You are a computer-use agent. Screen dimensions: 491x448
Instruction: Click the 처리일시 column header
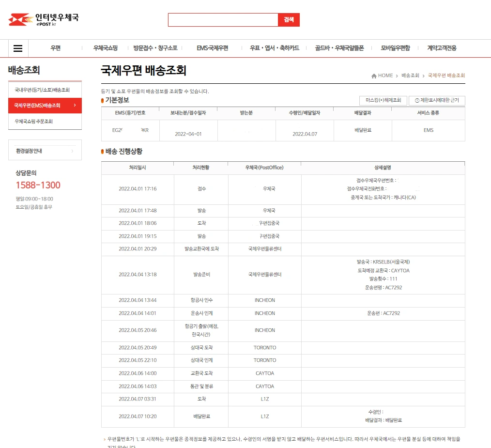[x=138, y=168]
